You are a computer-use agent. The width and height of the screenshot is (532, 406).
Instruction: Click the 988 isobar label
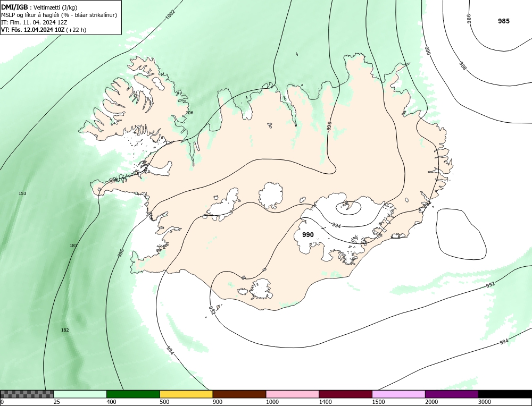click(463, 66)
